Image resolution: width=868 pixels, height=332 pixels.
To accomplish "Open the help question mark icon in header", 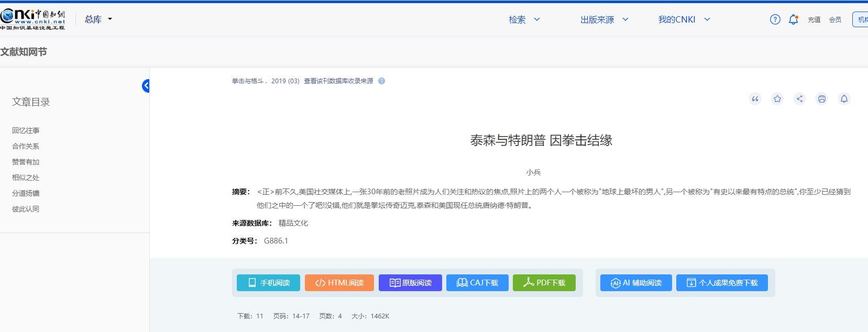I will coord(775,19).
